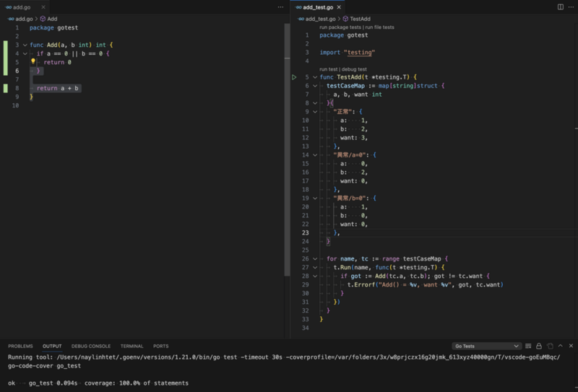
Task: Click add.go breadcrumb in left editor
Action: 21,19
